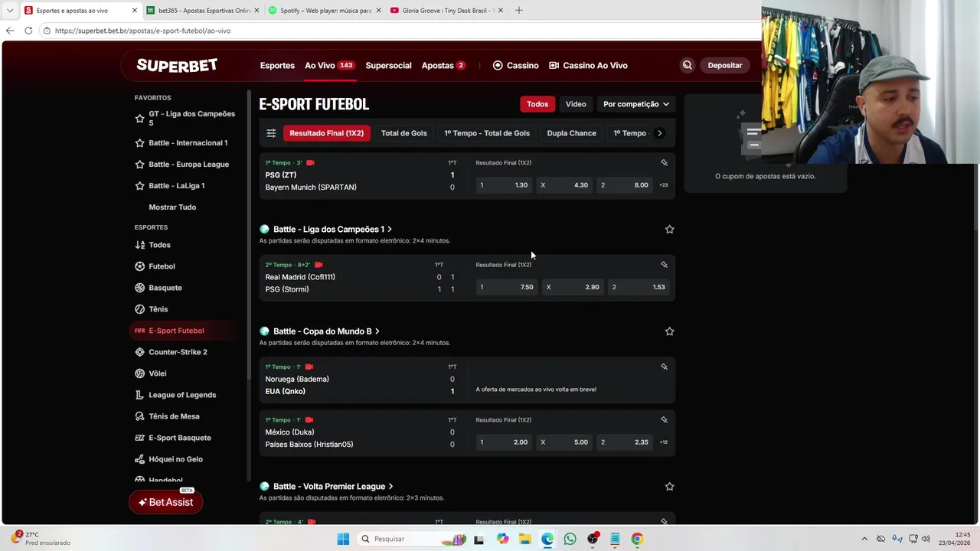Toggle star for Battle - LaLiga 1
The width and height of the screenshot is (980, 551).
(x=139, y=186)
